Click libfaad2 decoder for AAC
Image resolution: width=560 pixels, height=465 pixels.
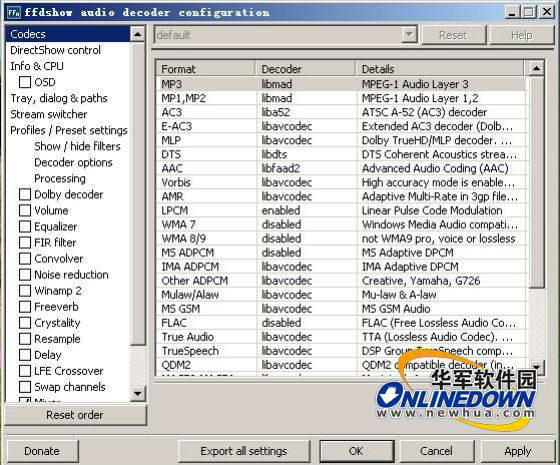click(280, 168)
